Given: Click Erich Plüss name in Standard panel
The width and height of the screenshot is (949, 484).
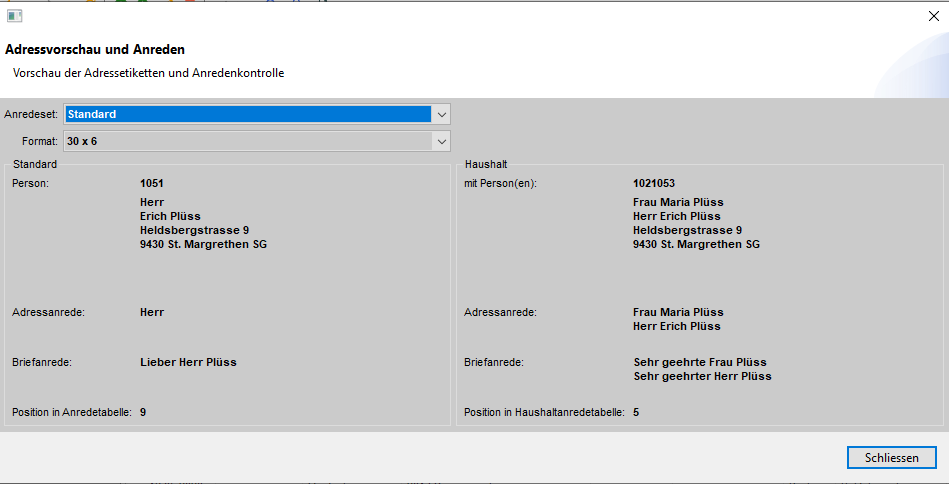Looking at the screenshot, I should 170,216.
